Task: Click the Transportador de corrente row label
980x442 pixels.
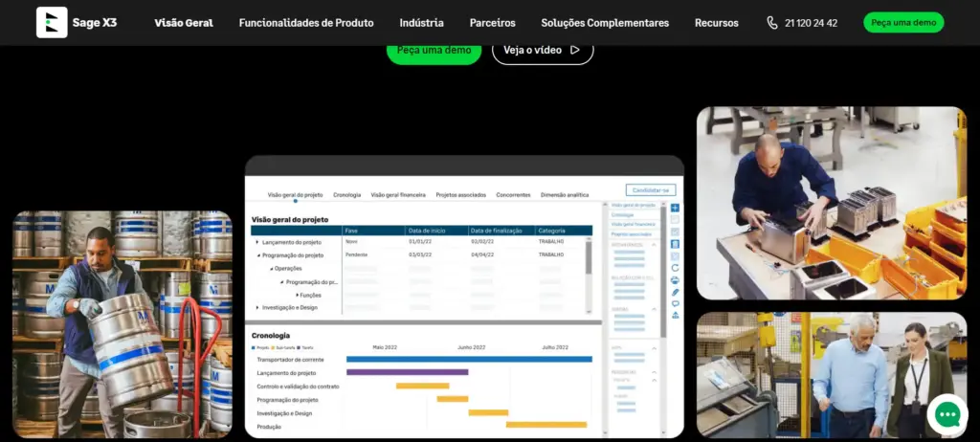Action: (291, 360)
